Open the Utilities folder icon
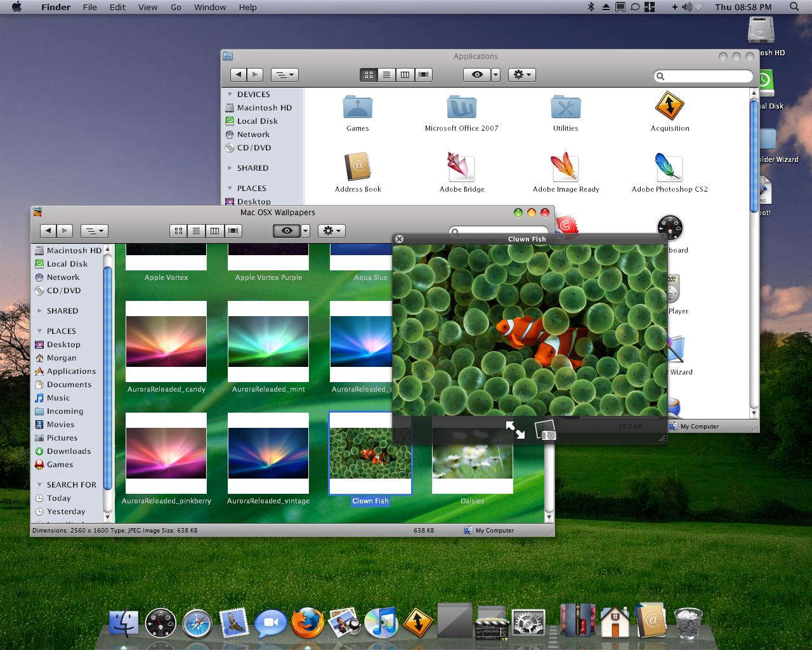 [x=566, y=107]
